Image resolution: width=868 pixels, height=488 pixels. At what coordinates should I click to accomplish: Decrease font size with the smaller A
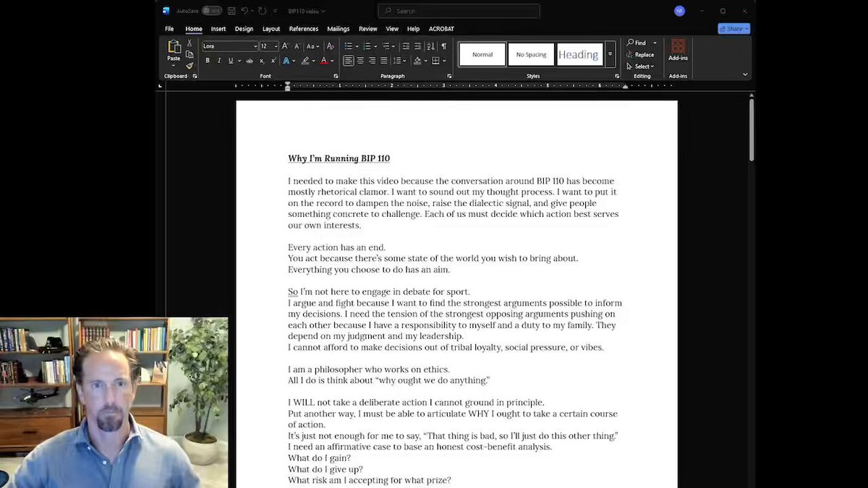296,46
